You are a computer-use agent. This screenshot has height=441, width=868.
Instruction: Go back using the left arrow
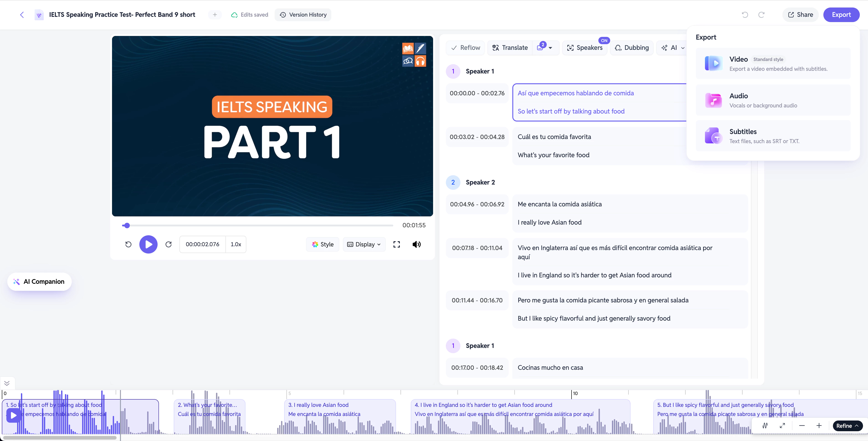[22, 15]
